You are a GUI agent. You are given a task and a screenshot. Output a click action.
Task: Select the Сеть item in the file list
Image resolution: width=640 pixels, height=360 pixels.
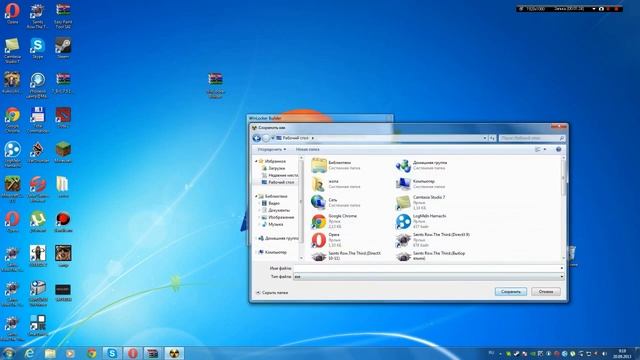tap(336, 202)
